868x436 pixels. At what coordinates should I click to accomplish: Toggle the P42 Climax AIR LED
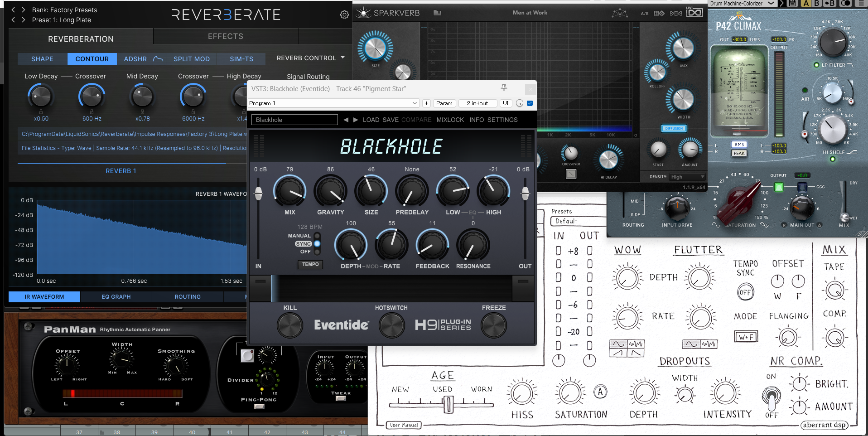click(805, 90)
